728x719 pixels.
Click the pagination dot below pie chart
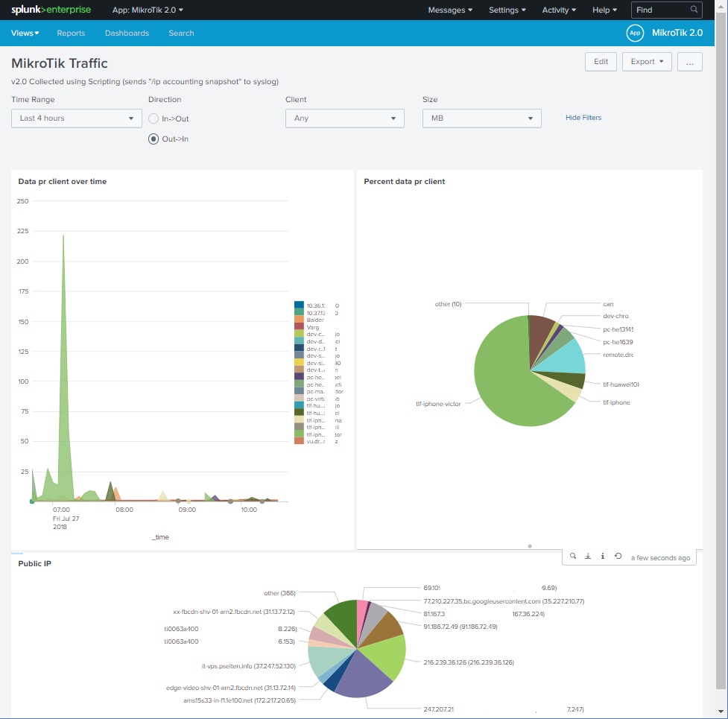(530, 546)
